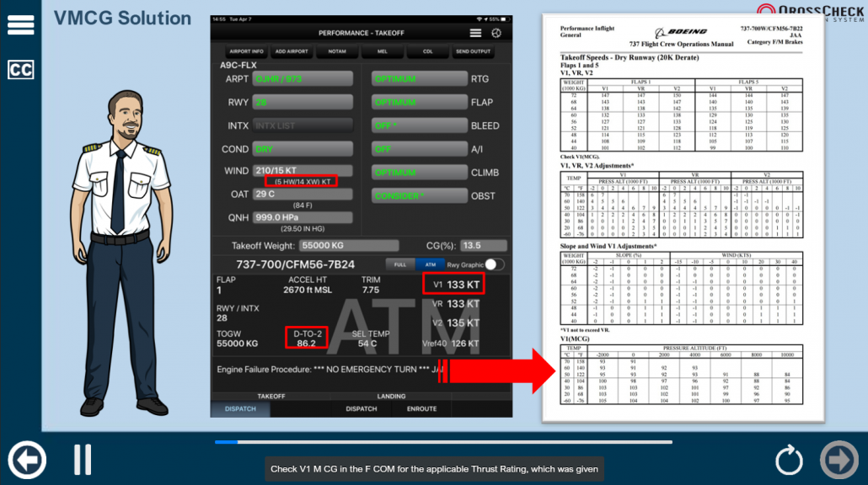This screenshot has height=485, width=868.
Task: Pause the lesson playback
Action: pyautogui.click(x=83, y=460)
